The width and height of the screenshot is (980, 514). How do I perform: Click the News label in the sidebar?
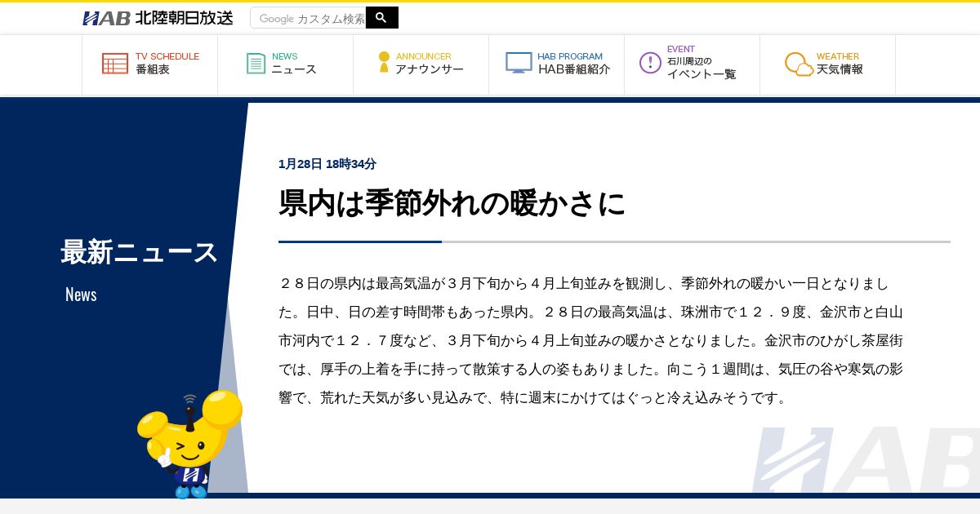(x=81, y=295)
